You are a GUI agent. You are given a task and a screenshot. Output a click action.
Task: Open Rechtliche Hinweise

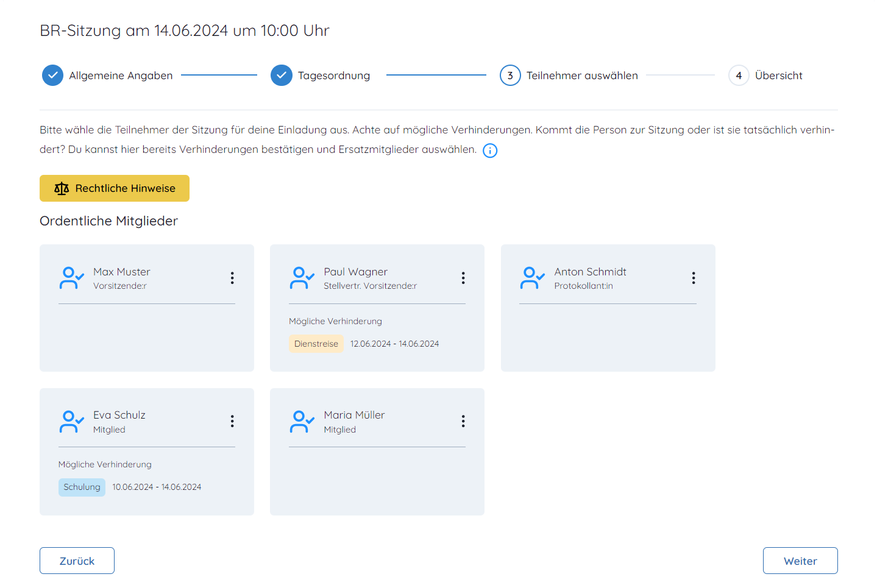pyautogui.click(x=115, y=188)
